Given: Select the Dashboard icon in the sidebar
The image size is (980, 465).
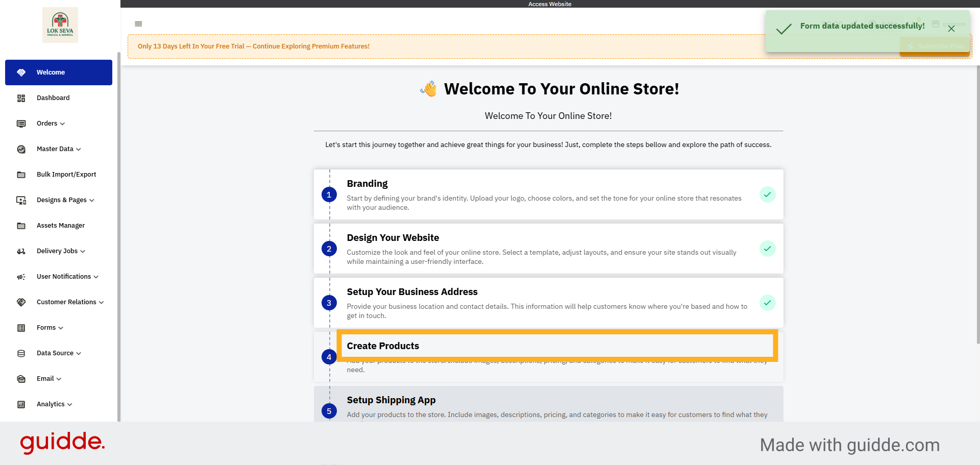Looking at the screenshot, I should click(x=21, y=98).
